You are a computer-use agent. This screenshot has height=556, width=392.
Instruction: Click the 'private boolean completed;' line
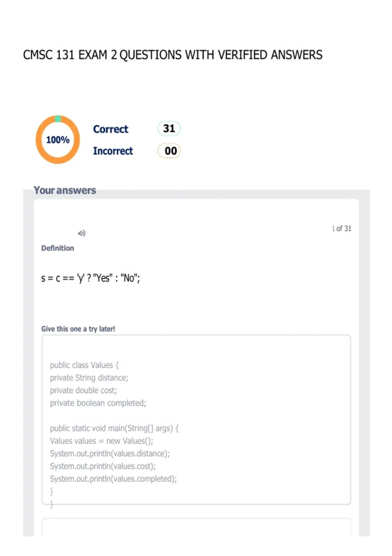98,403
